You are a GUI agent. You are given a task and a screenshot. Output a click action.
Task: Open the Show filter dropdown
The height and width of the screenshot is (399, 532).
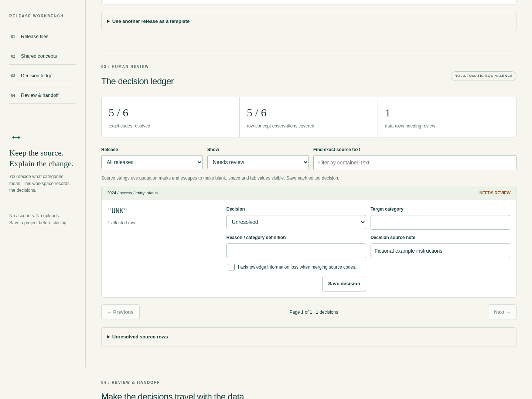(258, 162)
